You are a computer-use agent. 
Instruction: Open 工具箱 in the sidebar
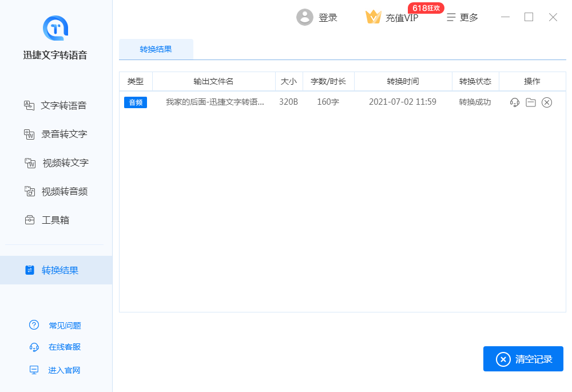pos(55,220)
